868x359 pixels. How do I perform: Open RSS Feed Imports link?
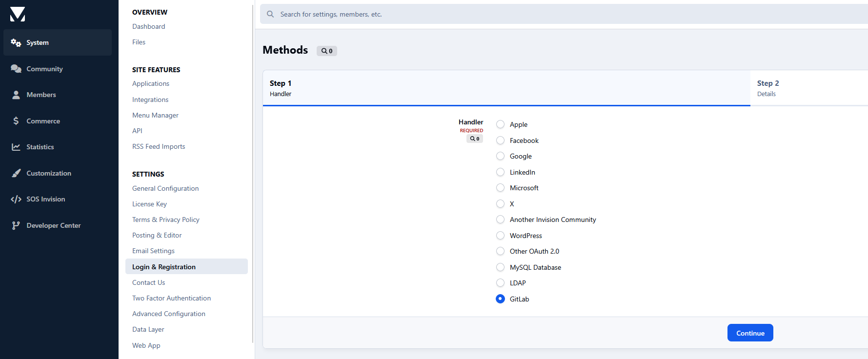pos(159,146)
